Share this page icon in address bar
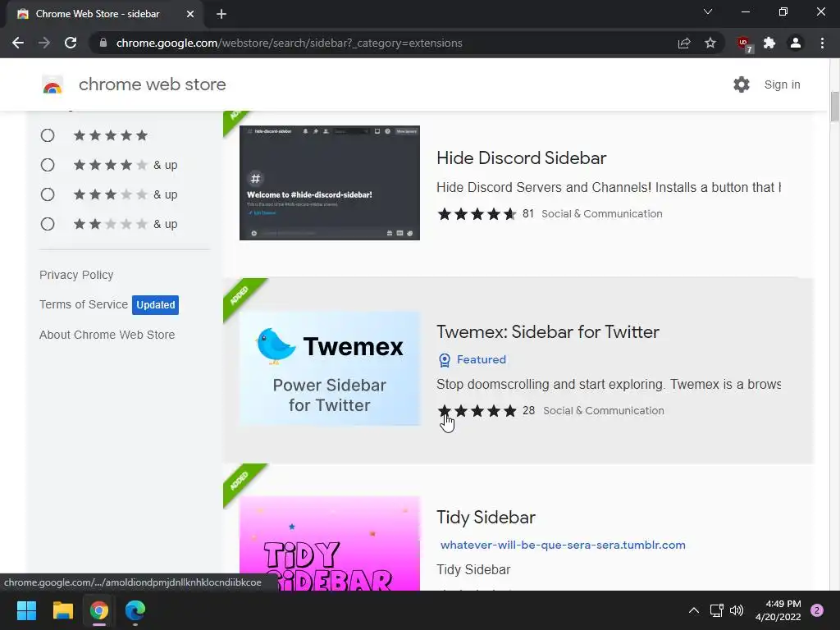Screen dimensions: 840x630 click(684, 43)
